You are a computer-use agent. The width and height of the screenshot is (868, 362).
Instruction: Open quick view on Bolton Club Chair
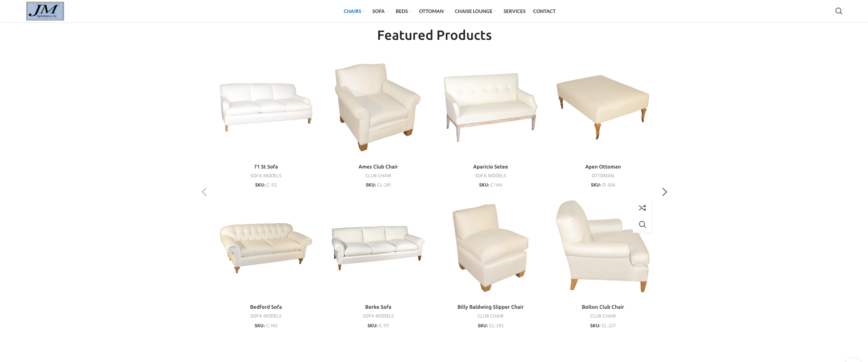point(642,225)
